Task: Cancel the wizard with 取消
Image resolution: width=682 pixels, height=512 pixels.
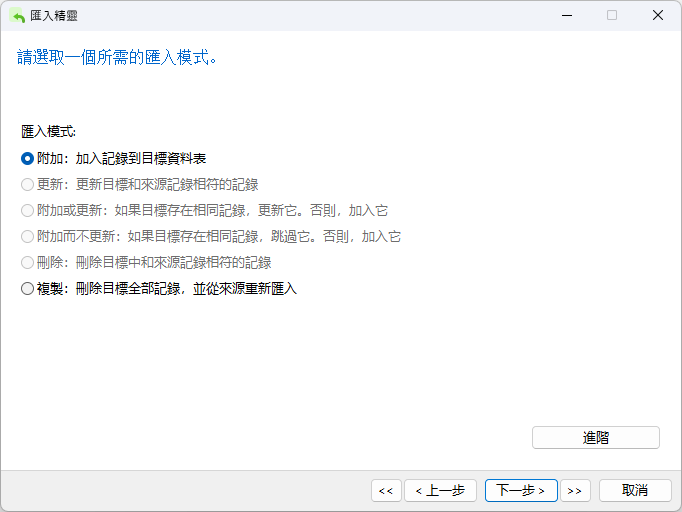Action: pos(635,490)
